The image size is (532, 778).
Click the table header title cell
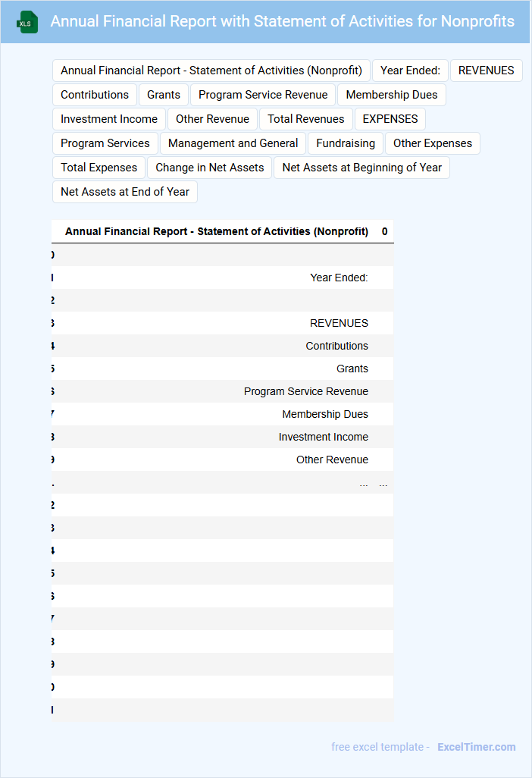[217, 232]
